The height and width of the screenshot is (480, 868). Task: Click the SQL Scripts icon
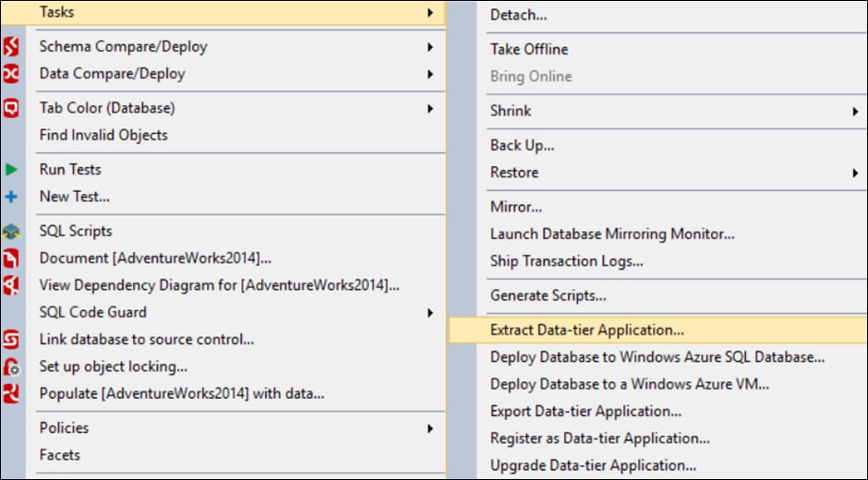click(11, 231)
